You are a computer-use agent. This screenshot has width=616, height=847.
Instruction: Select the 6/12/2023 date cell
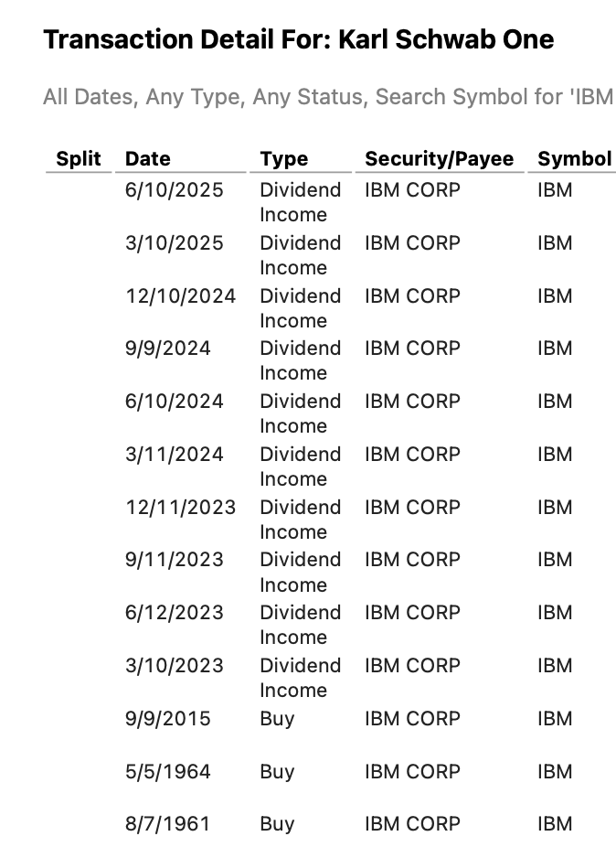pyautogui.click(x=174, y=613)
